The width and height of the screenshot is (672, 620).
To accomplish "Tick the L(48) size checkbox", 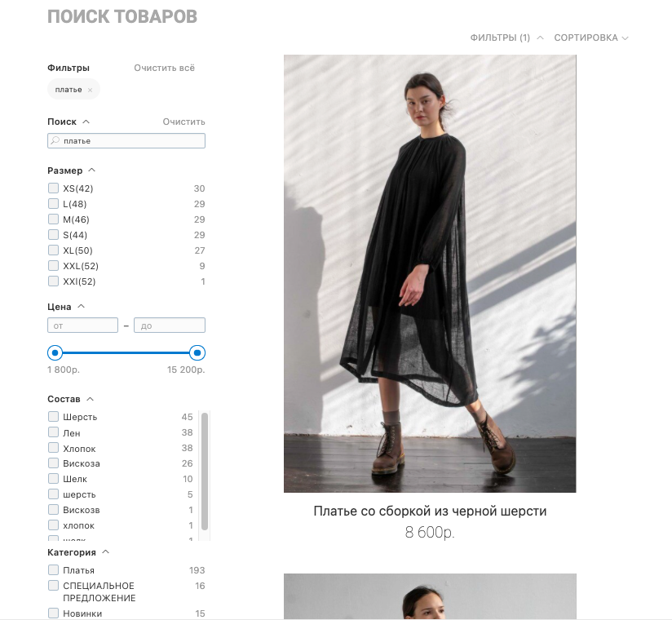I will tap(53, 204).
